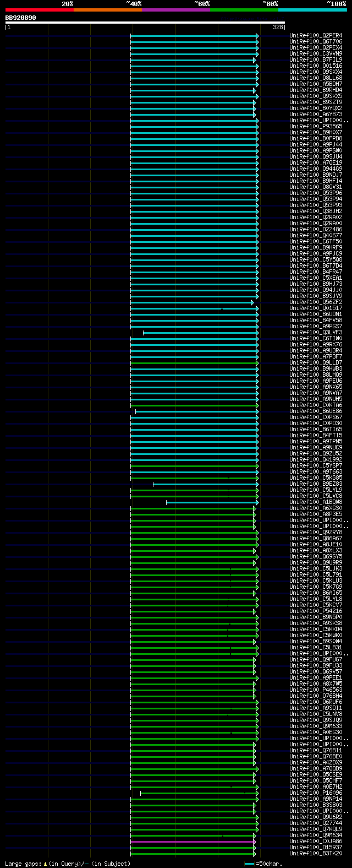This screenshot has width=352, height=868.
Task: Select the UniRef100_C5KG85 label
Action: pos(316,478)
